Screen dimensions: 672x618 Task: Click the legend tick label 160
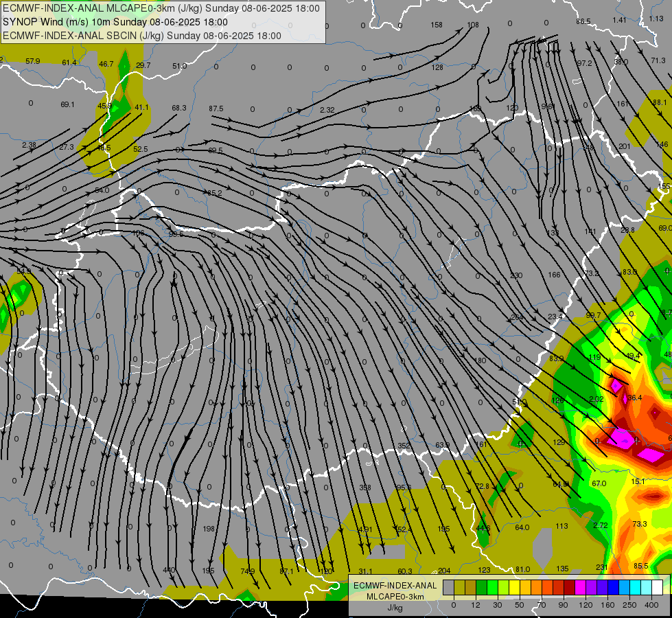pyautogui.click(x=607, y=605)
